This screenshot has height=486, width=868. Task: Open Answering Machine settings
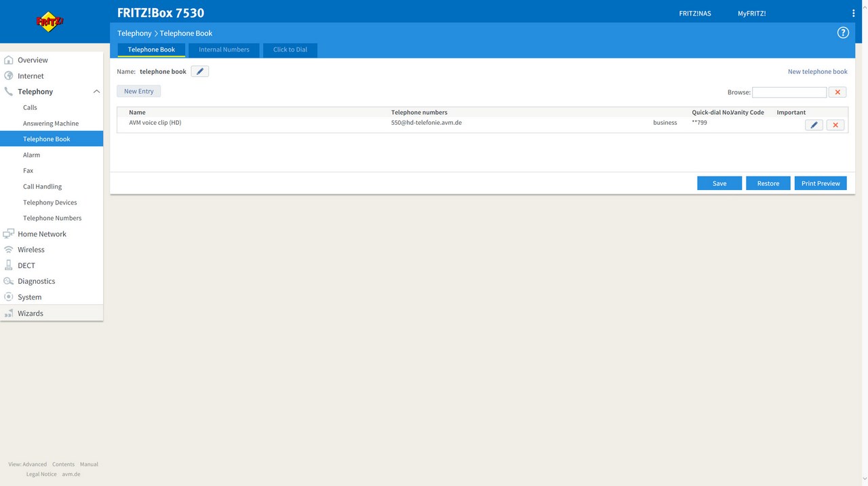(x=52, y=124)
